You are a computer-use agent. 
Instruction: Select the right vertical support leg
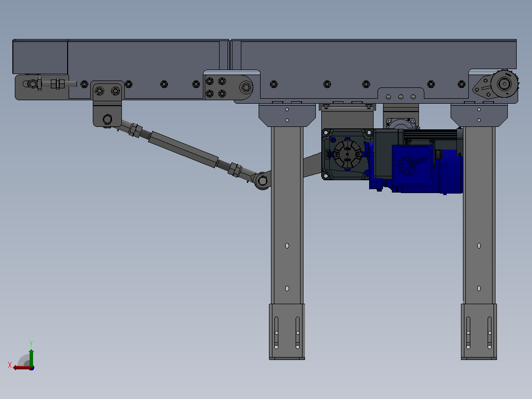coord(479,215)
